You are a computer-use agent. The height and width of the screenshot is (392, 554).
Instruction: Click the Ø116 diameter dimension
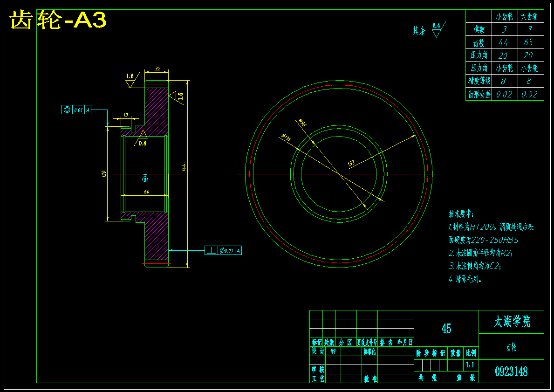coord(286,136)
